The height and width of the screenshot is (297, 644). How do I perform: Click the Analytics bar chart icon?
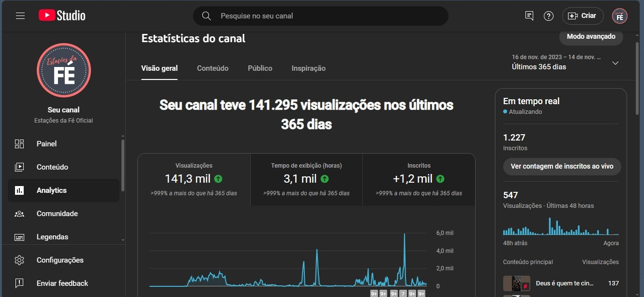[x=19, y=190]
